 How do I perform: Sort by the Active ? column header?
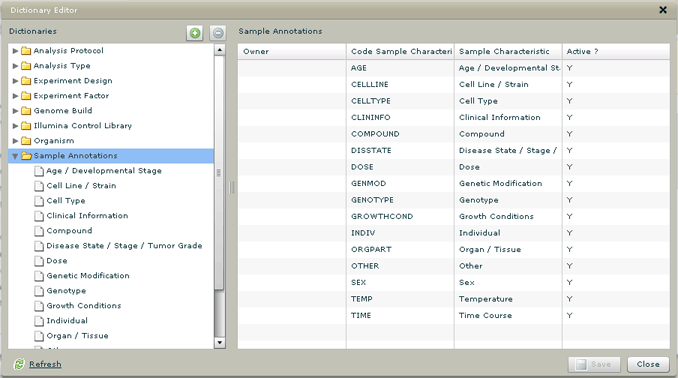(x=616, y=51)
